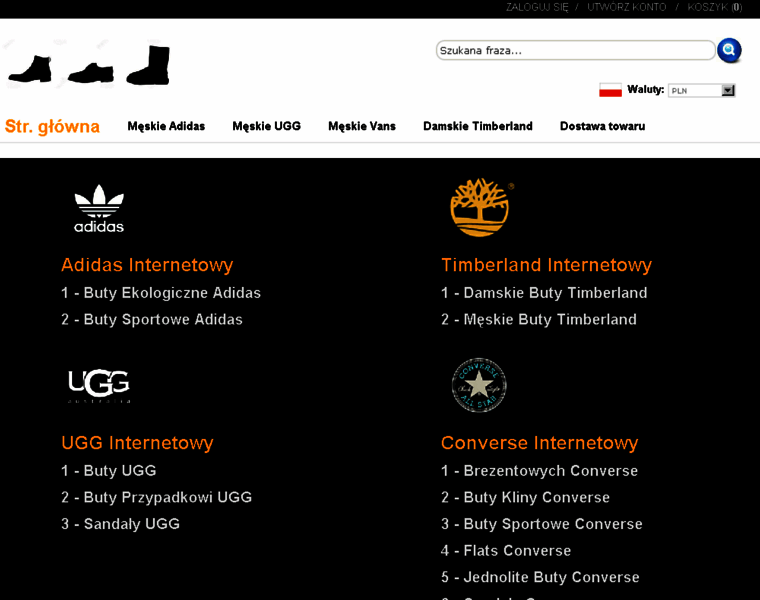The height and width of the screenshot is (600, 760).
Task: Focus the Szukana fraza search field
Action: point(575,50)
